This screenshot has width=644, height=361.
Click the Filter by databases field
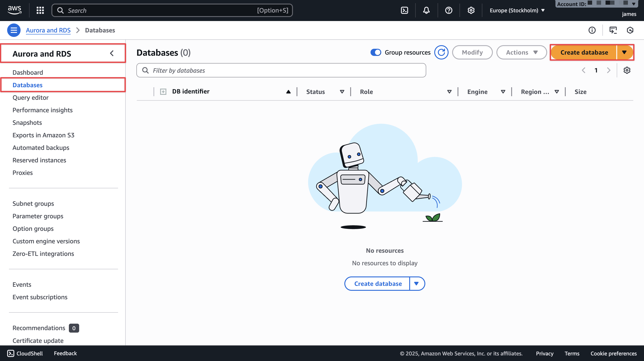(281, 70)
